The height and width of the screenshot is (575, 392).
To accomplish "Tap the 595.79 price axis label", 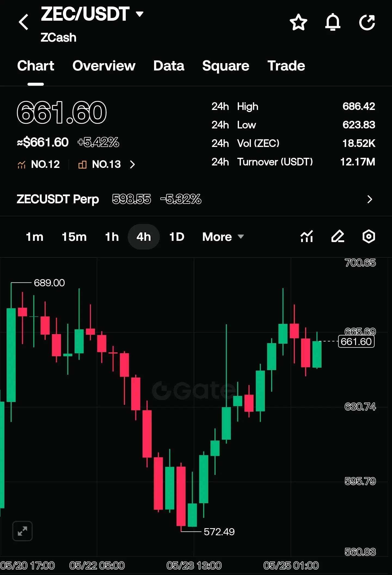I will (x=360, y=481).
